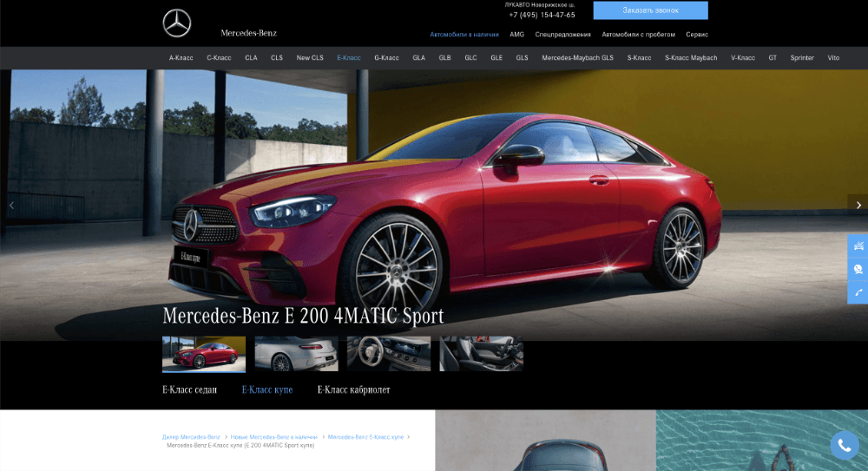The image size is (868, 471).
Task: Click the Заказать звонок button
Action: pyautogui.click(x=650, y=10)
